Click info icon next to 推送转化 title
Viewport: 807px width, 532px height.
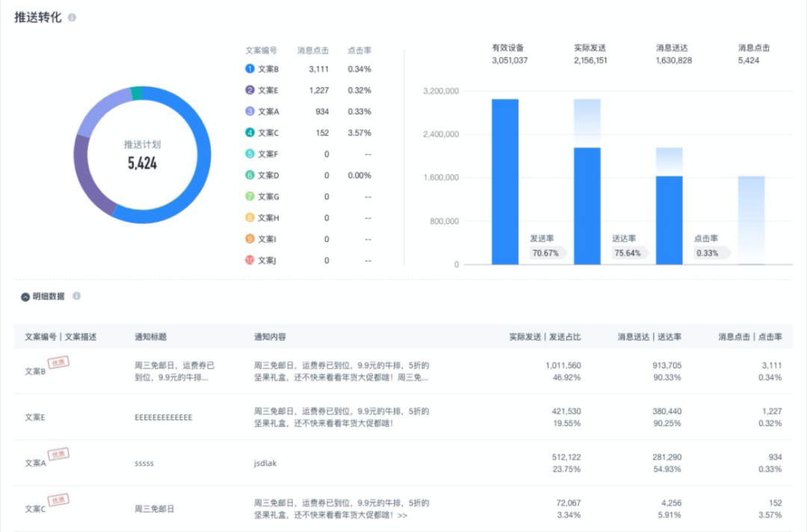click(x=72, y=17)
